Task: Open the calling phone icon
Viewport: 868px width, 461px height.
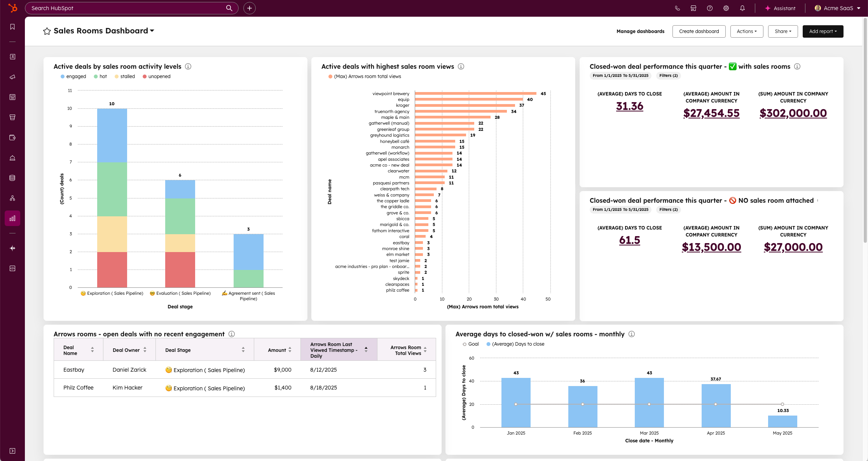Action: (677, 8)
